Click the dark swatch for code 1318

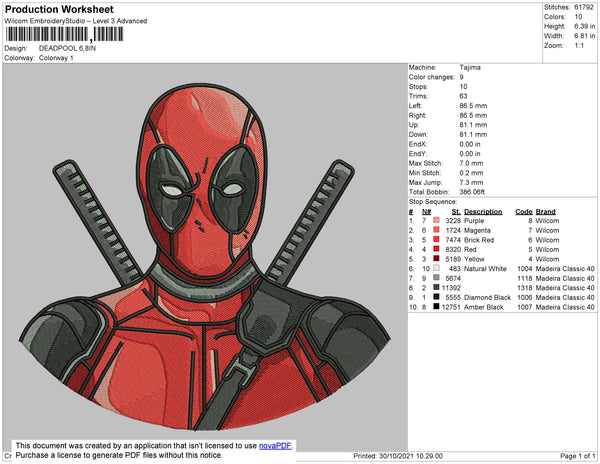coord(436,288)
